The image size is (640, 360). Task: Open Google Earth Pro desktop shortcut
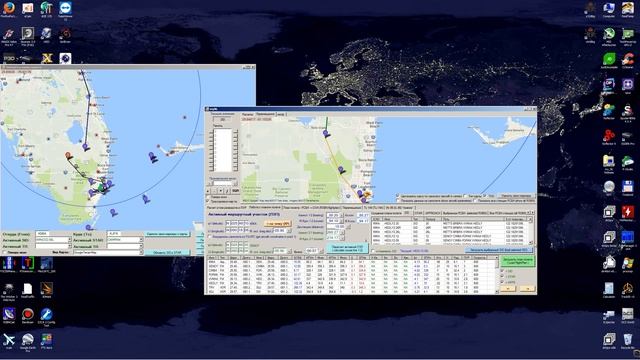[28, 341]
